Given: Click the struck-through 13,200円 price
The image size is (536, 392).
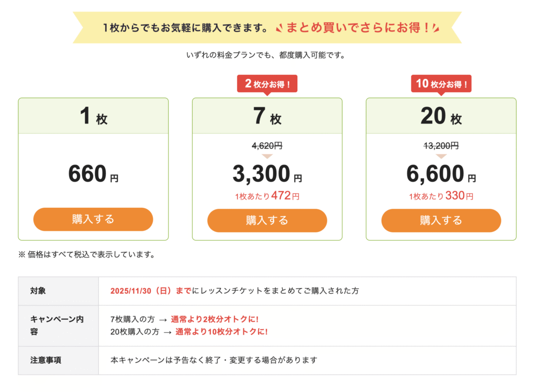Looking at the screenshot, I should pos(441,146).
